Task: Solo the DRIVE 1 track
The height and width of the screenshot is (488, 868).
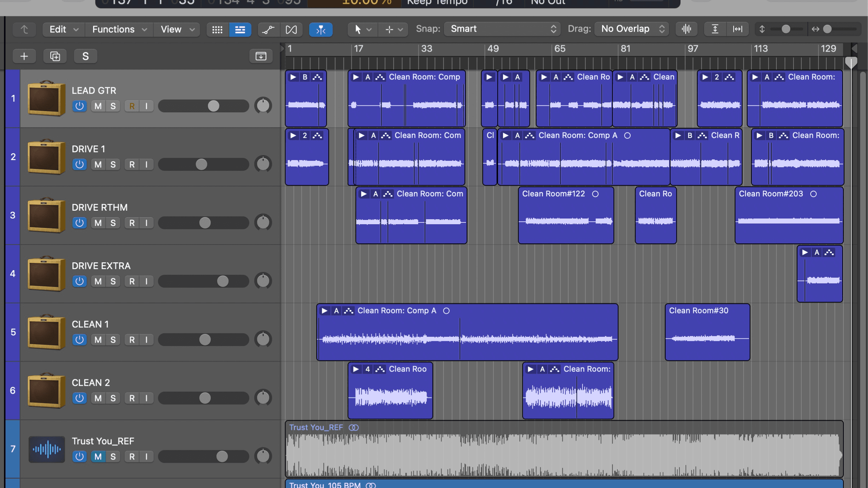Action: coord(113,164)
